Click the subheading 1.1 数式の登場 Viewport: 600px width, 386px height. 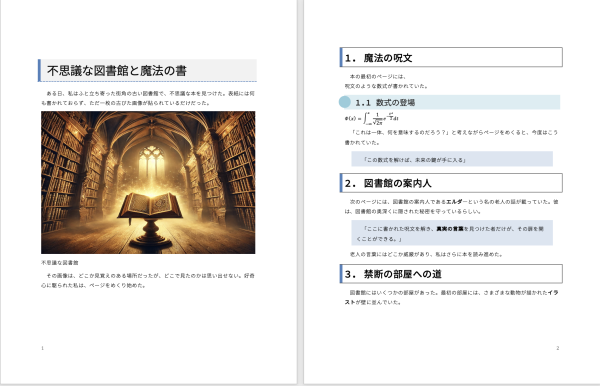click(x=385, y=103)
